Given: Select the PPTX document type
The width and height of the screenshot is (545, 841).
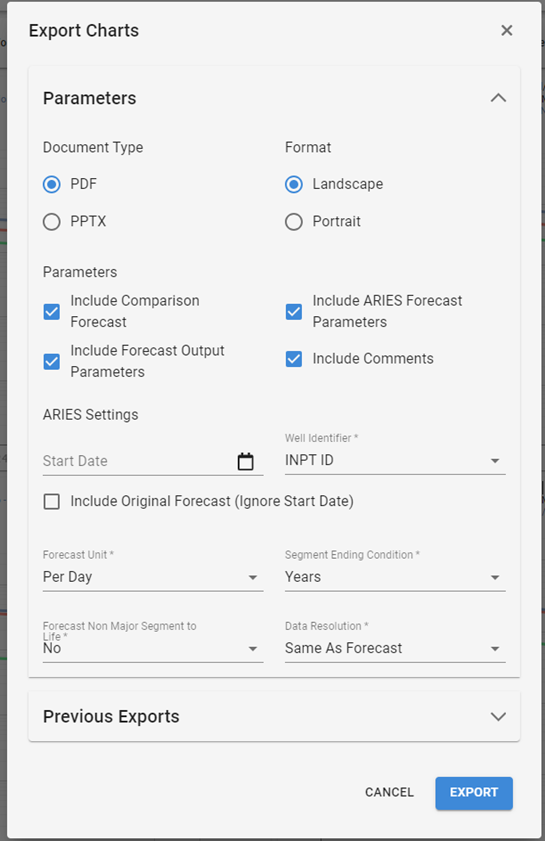Looking at the screenshot, I should pos(52,222).
